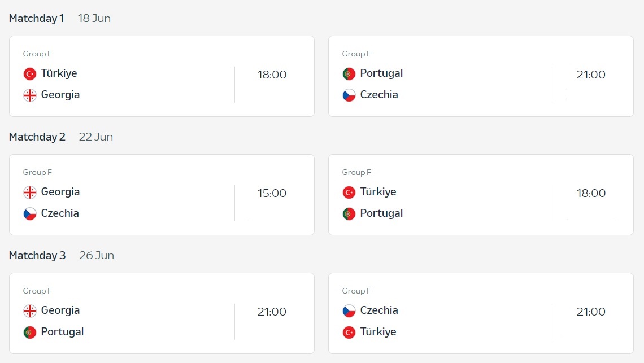Click Georgia flag in Georgia–Czechia match
Viewport: 644px width, 363px height.
29,192
